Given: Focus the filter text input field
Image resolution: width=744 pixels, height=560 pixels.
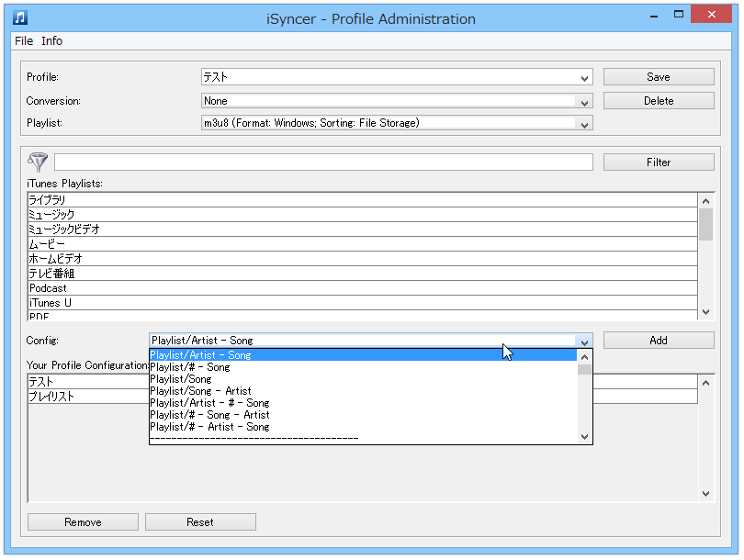Looking at the screenshot, I should pyautogui.click(x=323, y=162).
